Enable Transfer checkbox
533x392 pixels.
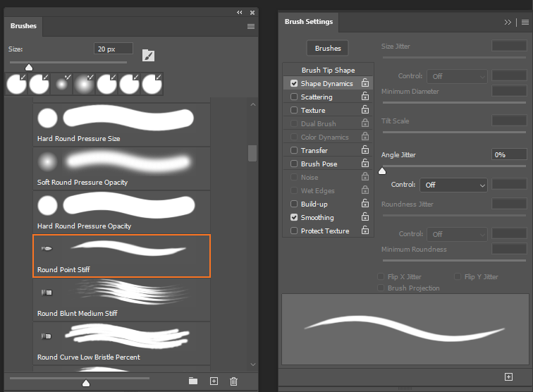point(294,150)
